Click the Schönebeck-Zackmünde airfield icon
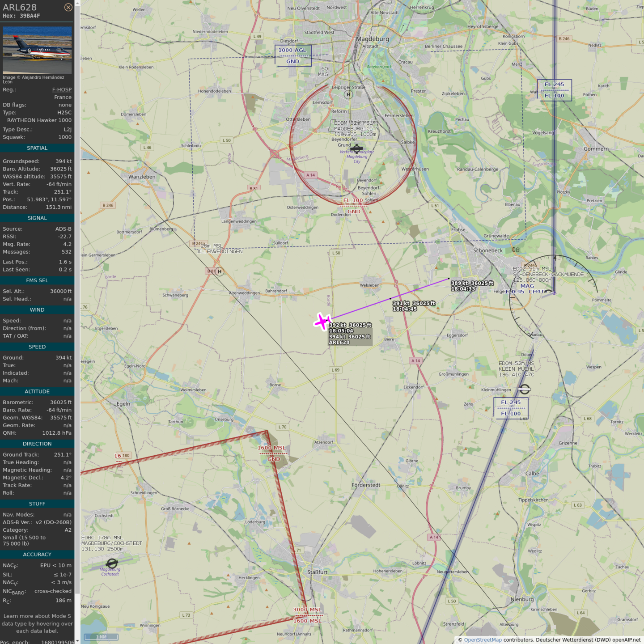 pos(549,292)
